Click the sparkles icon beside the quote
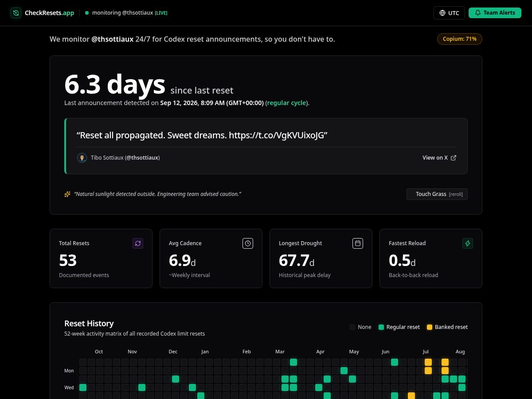 67,194
